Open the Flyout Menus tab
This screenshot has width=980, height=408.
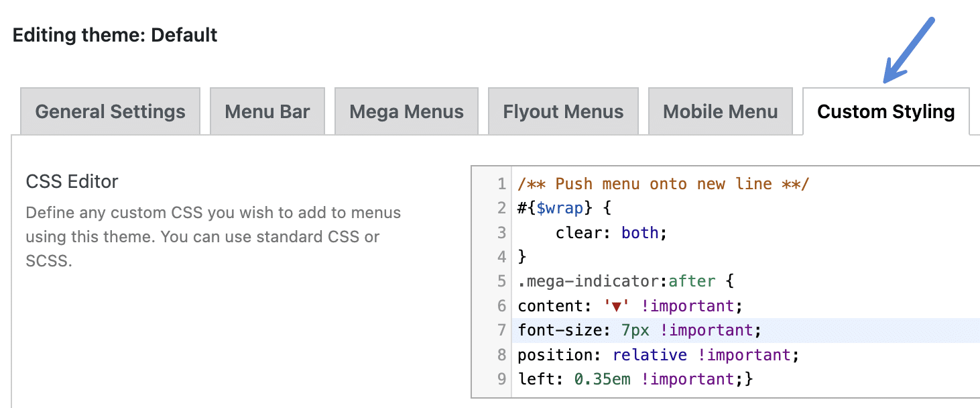pos(562,111)
